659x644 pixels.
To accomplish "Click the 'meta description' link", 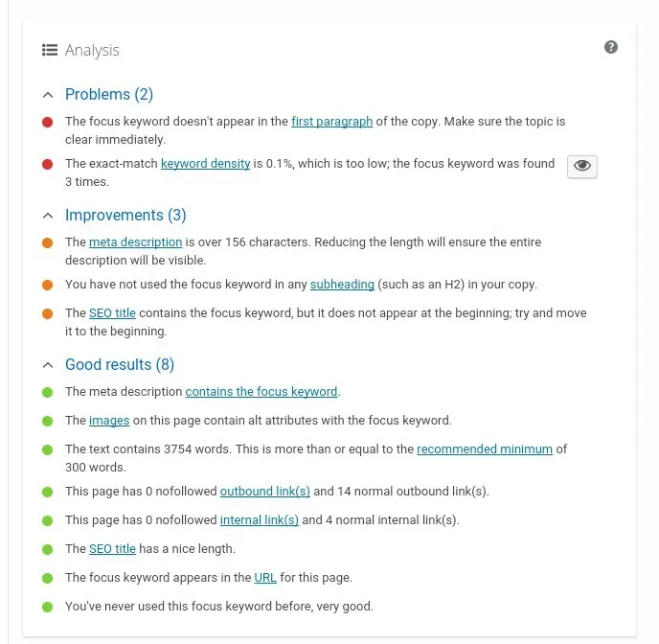I will click(135, 242).
